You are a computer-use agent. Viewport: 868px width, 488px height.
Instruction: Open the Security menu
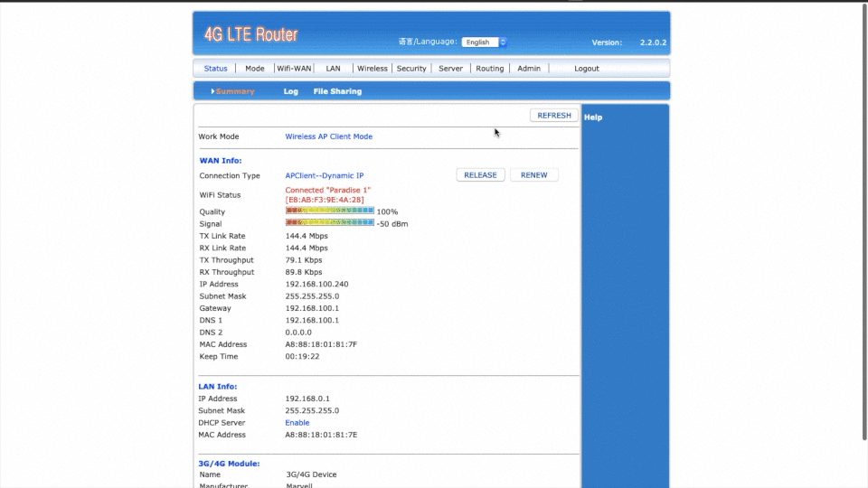[x=411, y=69]
